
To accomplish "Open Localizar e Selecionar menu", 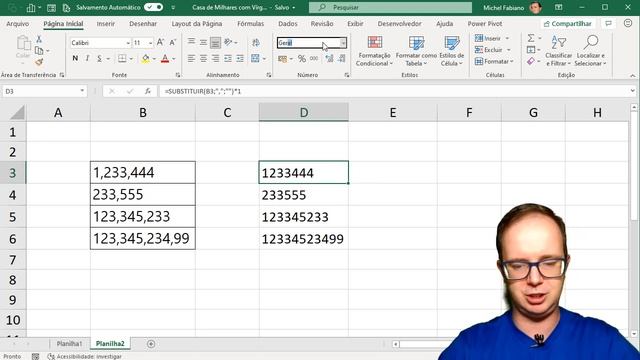I will (590, 51).
